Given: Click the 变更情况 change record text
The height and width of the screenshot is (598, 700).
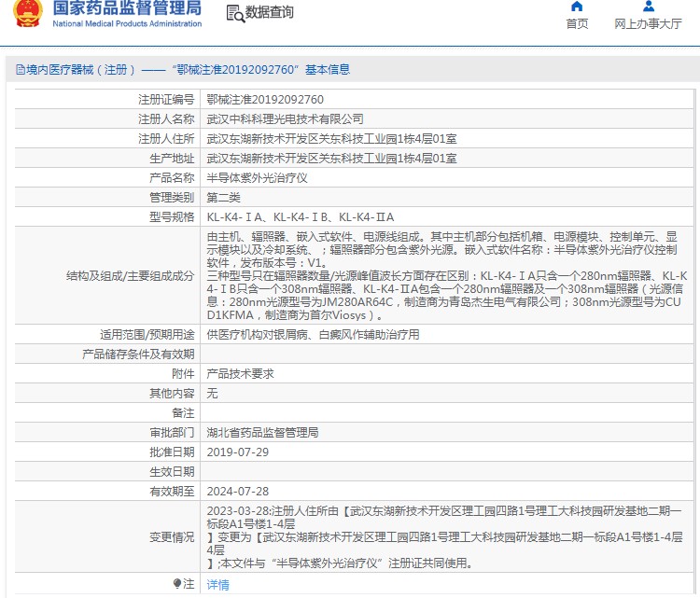Looking at the screenshot, I should pos(444,536).
